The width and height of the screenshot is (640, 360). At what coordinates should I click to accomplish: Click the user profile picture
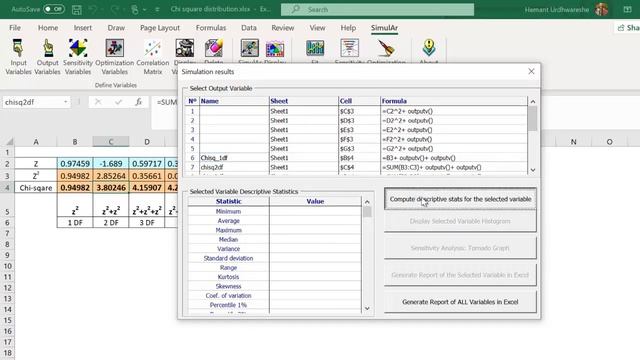[x=602, y=9]
